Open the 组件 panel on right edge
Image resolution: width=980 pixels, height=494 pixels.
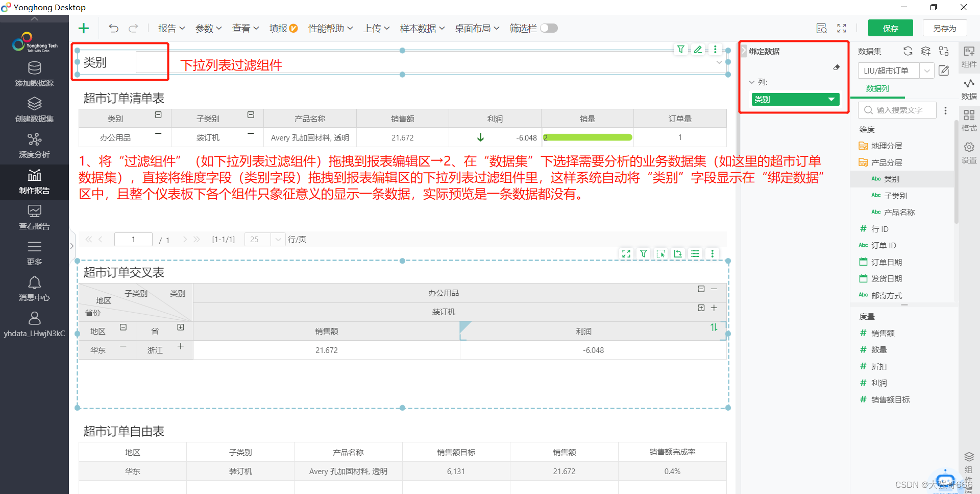tap(969, 56)
